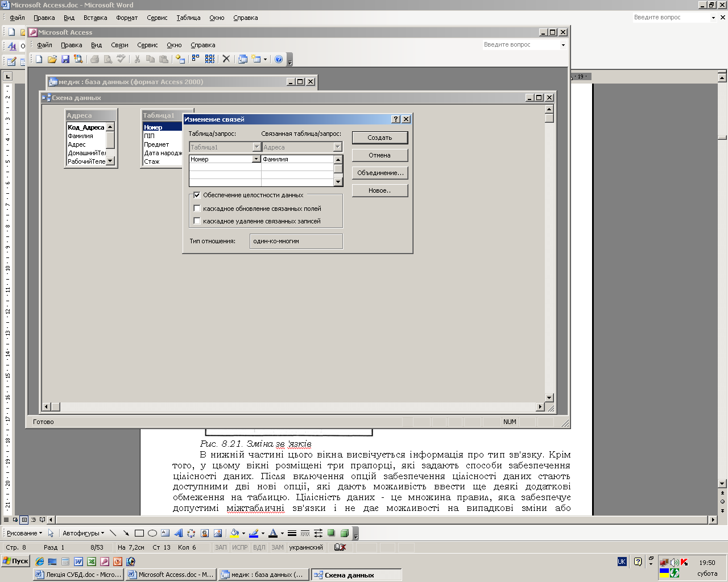Open the Справка menu in Access
Image resolution: width=728 pixels, height=582 pixels.
[203, 45]
